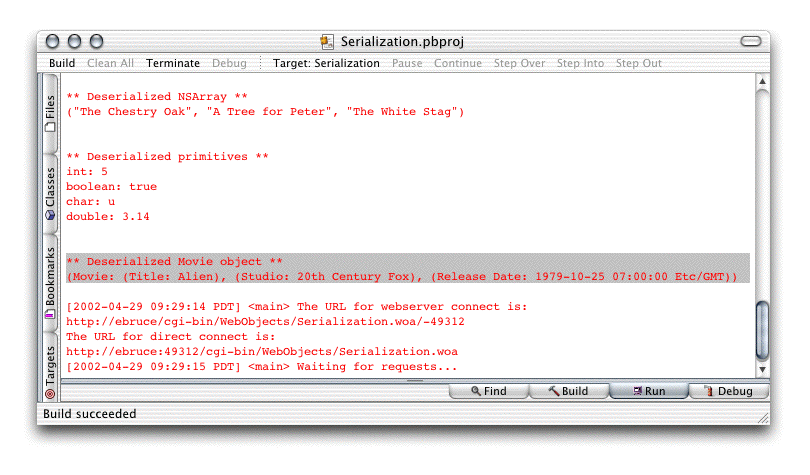The image size is (810, 475).
Task: Click the 'URL for webserver connect' log line
Action: click(297, 306)
